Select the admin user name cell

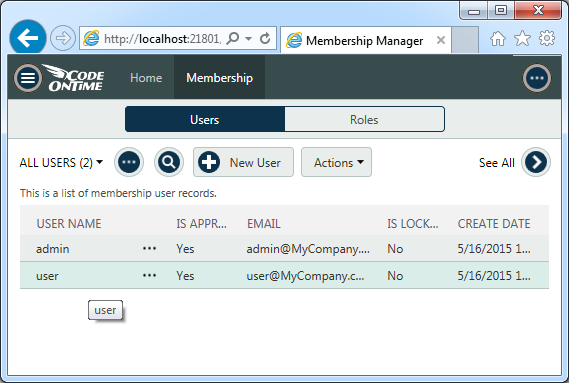pyautogui.click(x=53, y=249)
